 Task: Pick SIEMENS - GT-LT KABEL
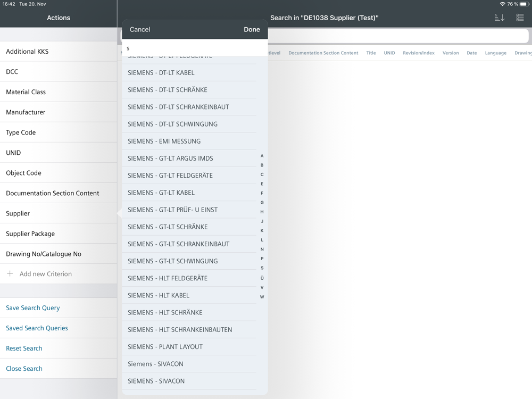189,193
